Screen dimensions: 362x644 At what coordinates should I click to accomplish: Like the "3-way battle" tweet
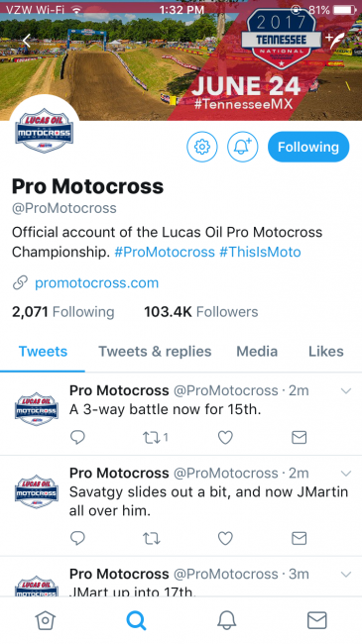(x=225, y=437)
